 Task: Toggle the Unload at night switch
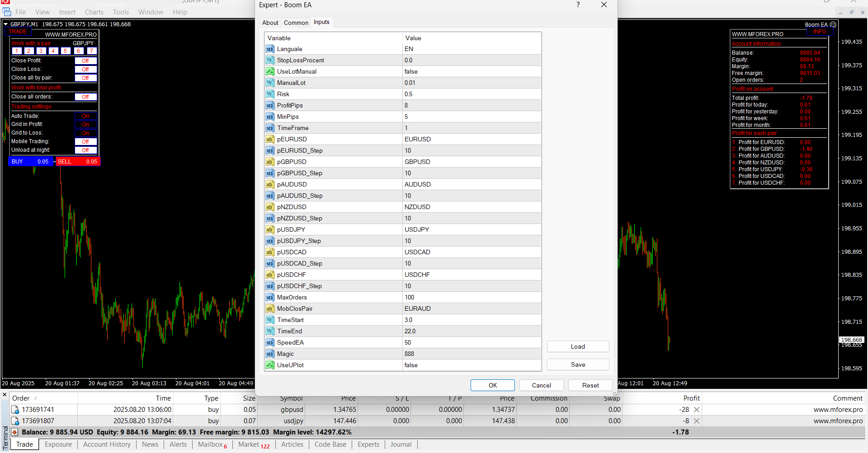click(85, 150)
